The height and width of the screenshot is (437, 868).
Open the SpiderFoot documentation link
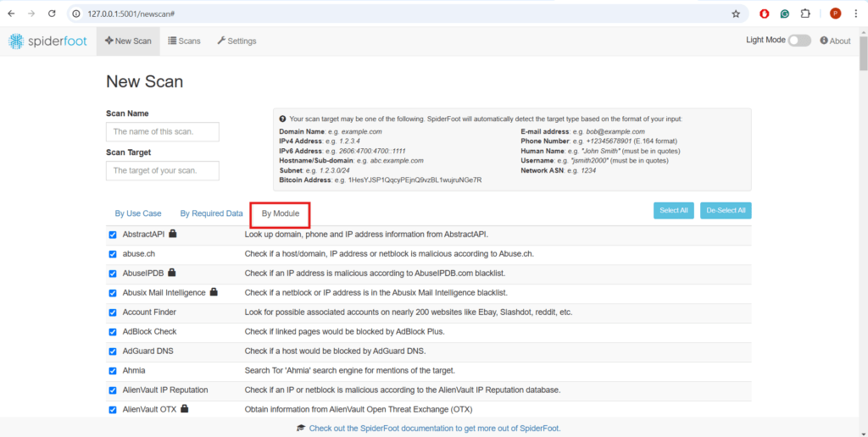pos(435,429)
